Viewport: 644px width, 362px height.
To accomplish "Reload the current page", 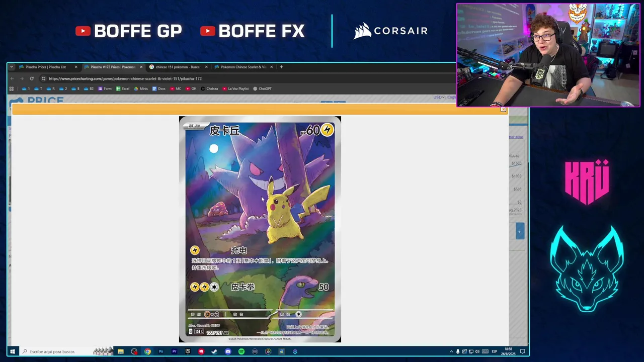I will [x=32, y=78].
